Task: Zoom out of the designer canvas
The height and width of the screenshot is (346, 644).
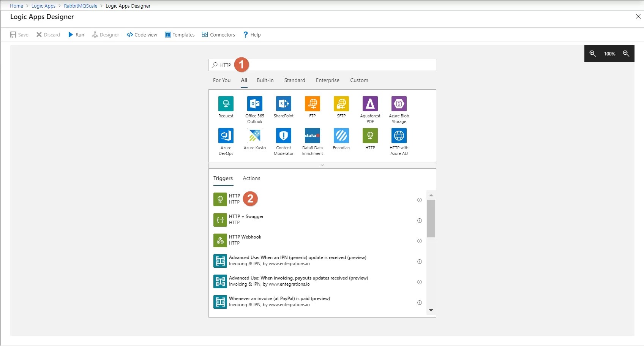Action: coord(626,54)
